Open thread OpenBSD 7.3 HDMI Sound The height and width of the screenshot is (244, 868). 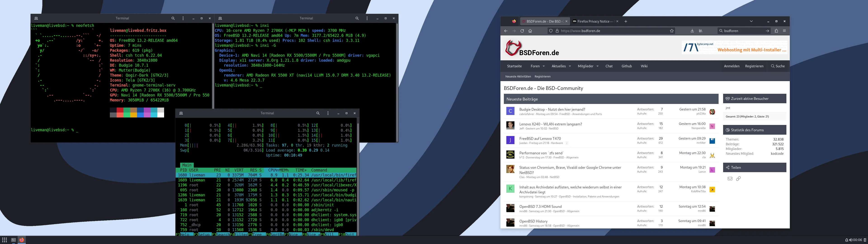[x=540, y=206]
